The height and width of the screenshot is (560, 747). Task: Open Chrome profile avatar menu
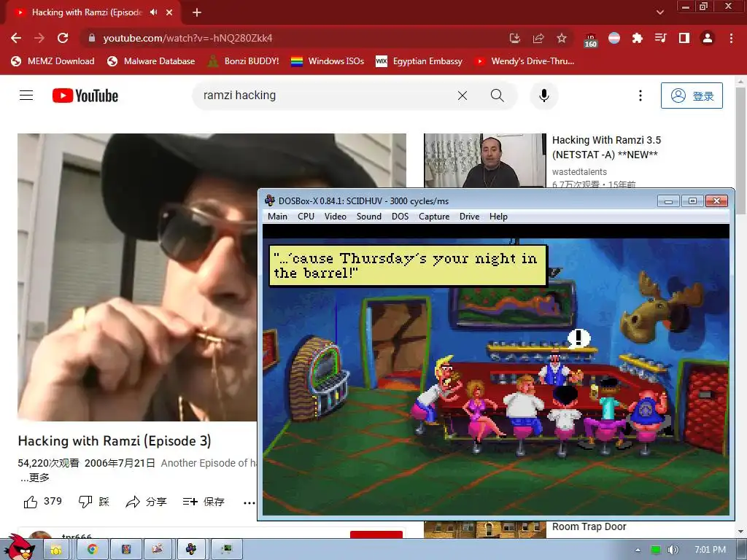click(708, 38)
